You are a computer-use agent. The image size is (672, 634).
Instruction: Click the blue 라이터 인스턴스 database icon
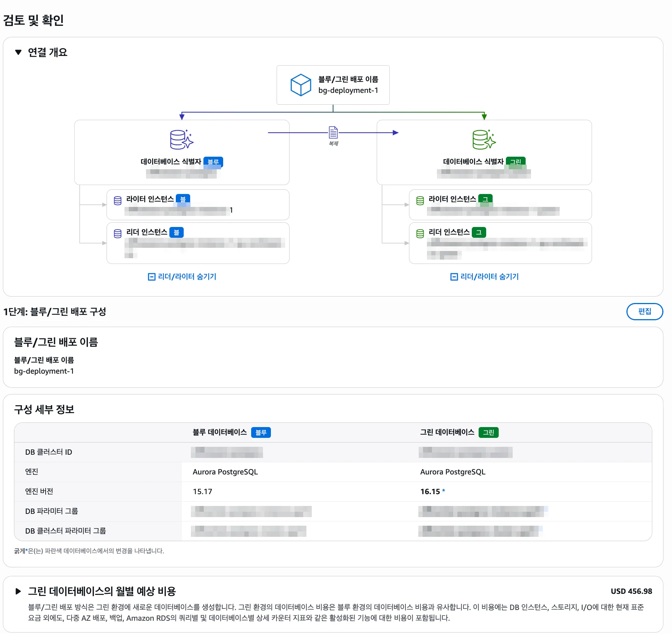pyautogui.click(x=118, y=201)
